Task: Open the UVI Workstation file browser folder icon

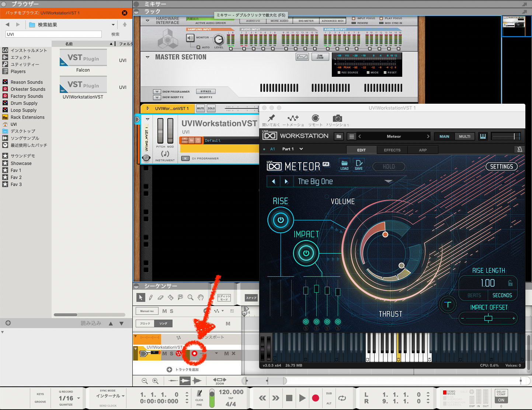Action: 339,136
